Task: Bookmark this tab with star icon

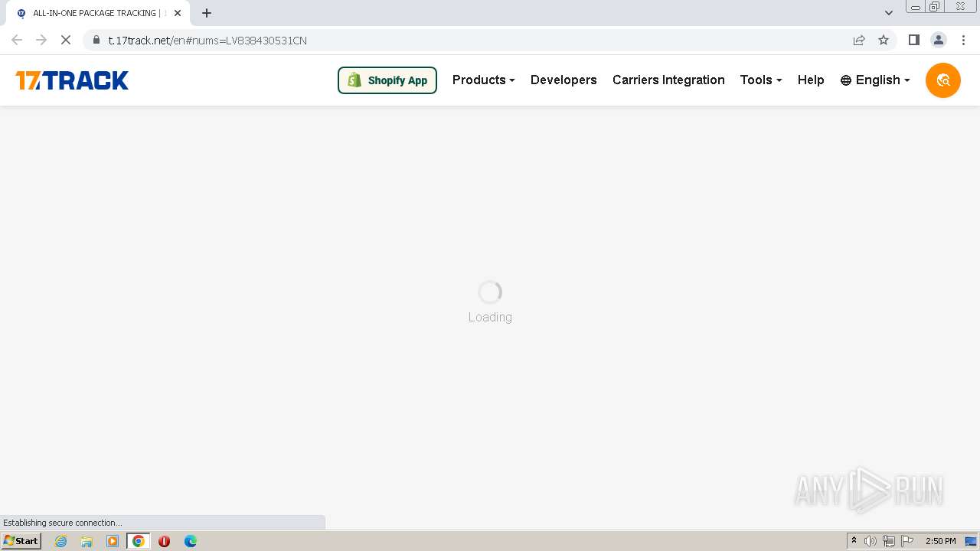Action: tap(884, 40)
